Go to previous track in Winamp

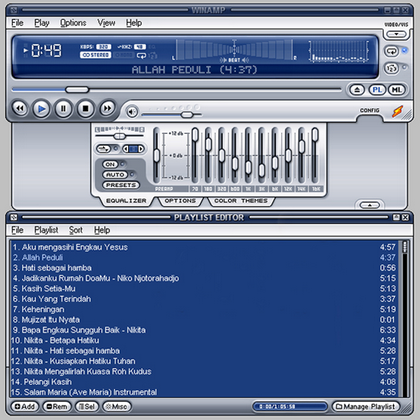[20, 109]
